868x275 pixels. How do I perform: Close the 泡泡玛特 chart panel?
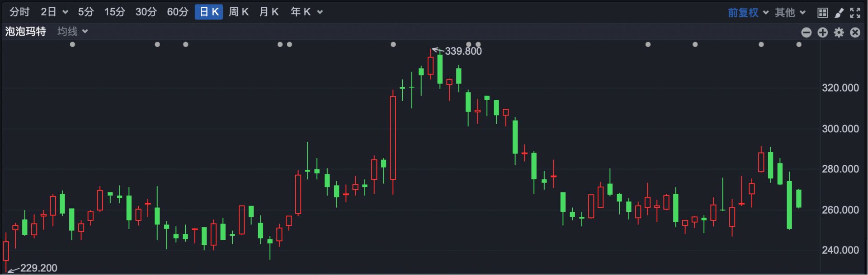click(x=855, y=33)
